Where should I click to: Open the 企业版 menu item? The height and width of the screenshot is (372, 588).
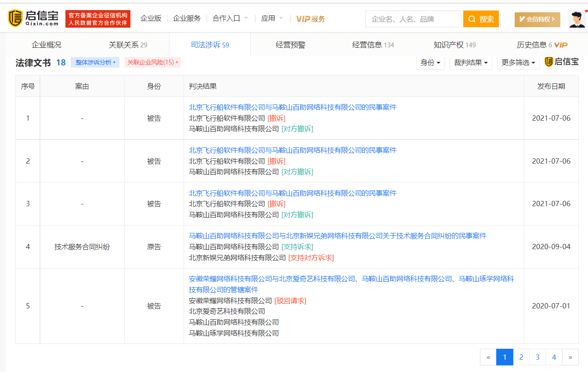pyautogui.click(x=151, y=18)
